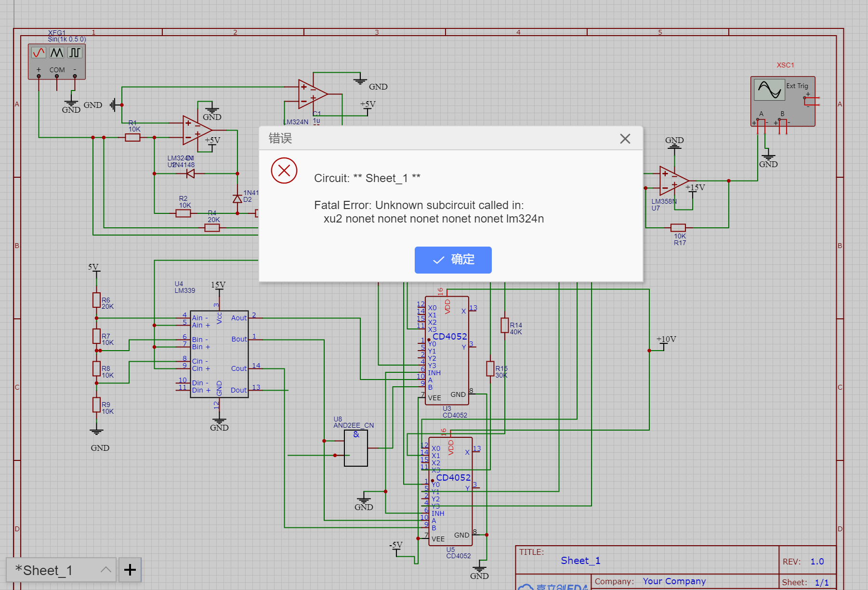Click the U8 AND gate symbol
The height and width of the screenshot is (590, 868).
[356, 448]
